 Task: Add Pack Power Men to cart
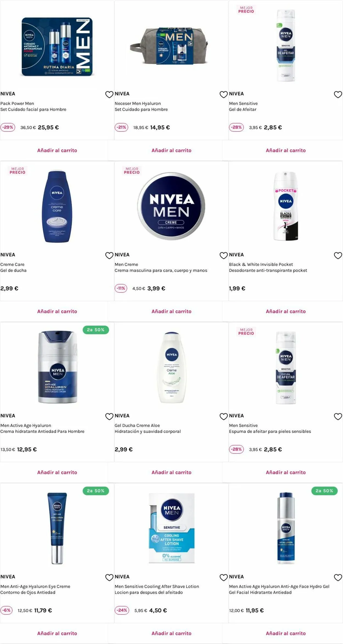[57, 150]
